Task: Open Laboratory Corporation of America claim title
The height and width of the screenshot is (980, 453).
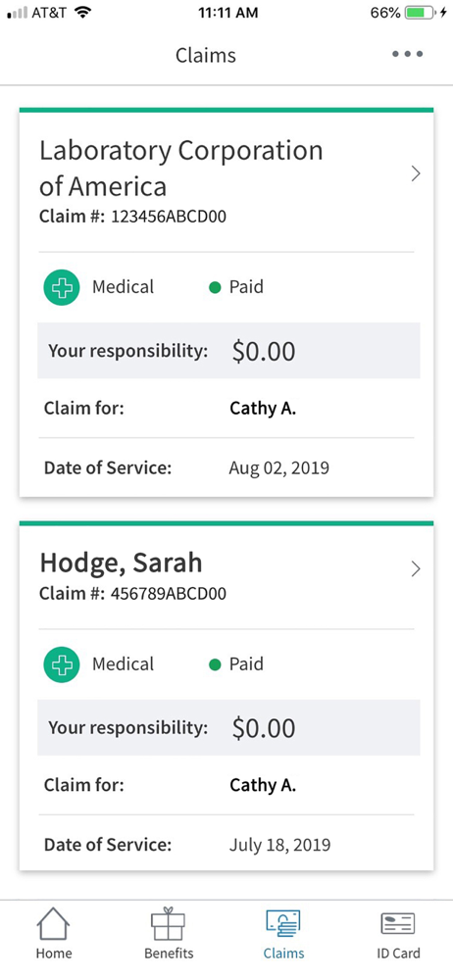Action: [x=180, y=169]
